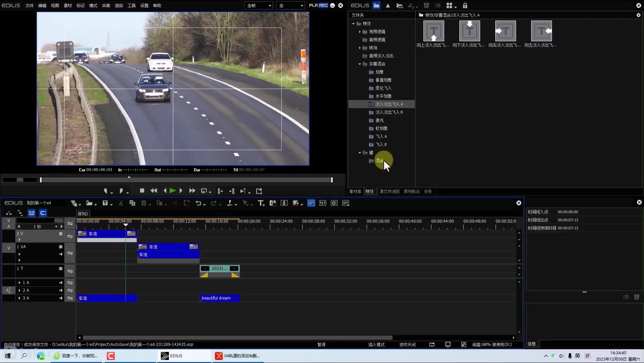Open the 渲染 menu

coord(119,5)
